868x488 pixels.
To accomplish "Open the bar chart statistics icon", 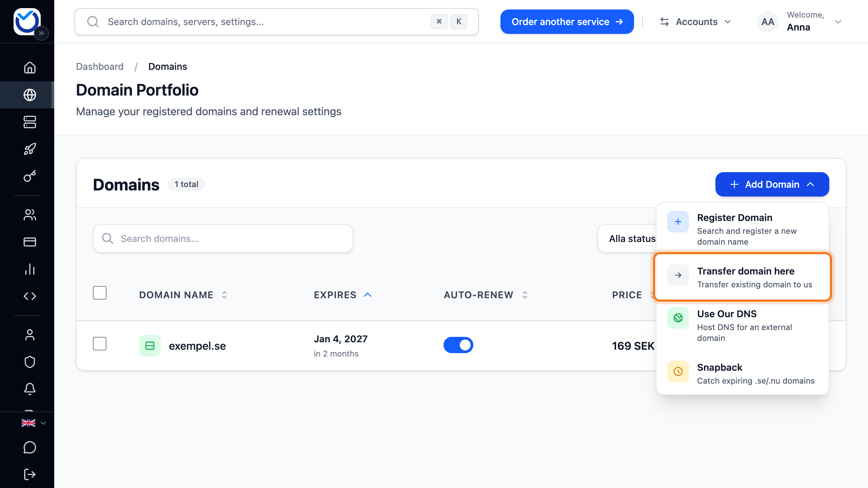I will tap(30, 269).
